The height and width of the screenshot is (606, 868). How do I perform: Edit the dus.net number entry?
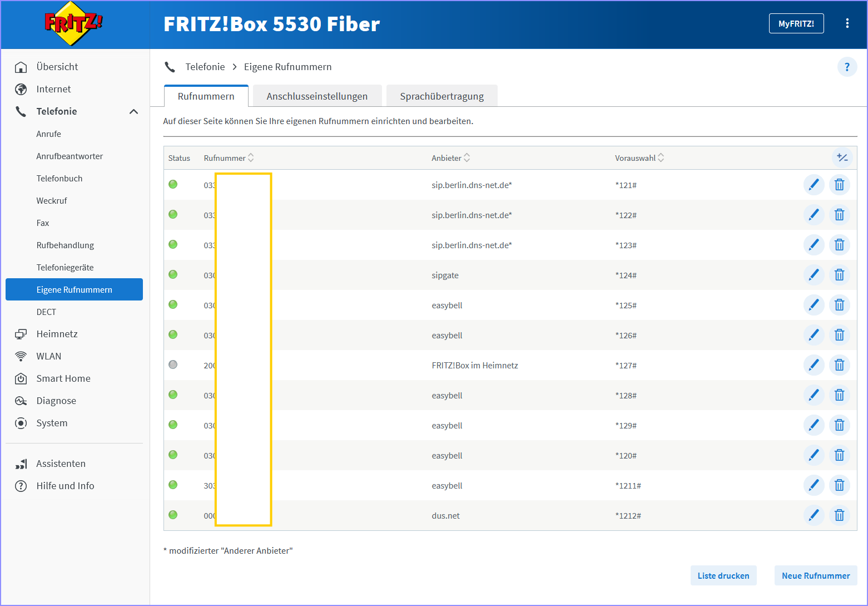814,515
